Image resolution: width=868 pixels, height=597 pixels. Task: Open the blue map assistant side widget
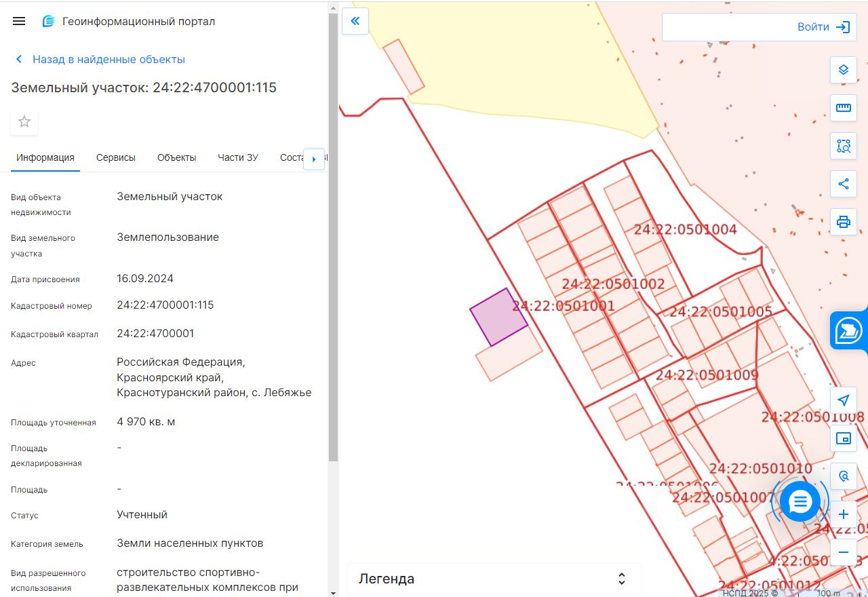pos(849,330)
